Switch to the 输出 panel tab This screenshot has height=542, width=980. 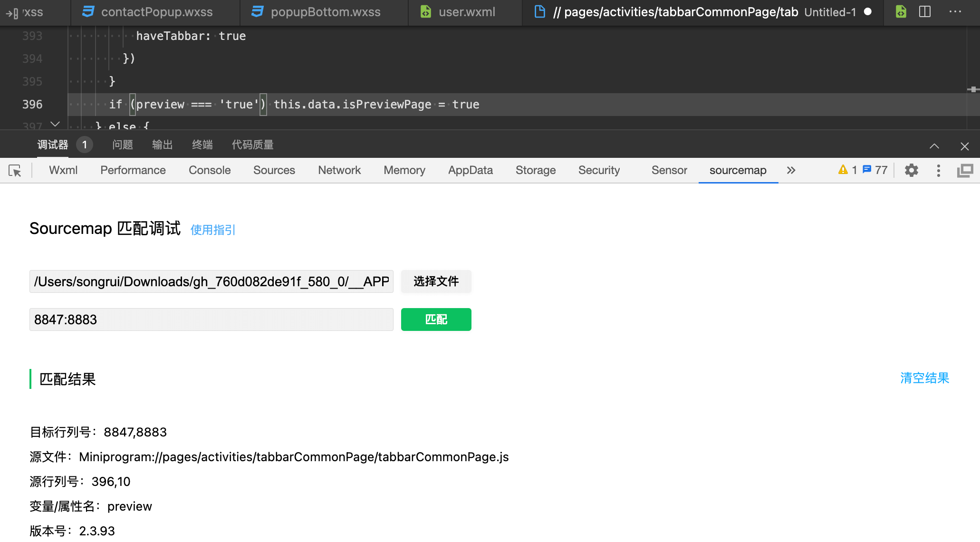[x=163, y=145]
